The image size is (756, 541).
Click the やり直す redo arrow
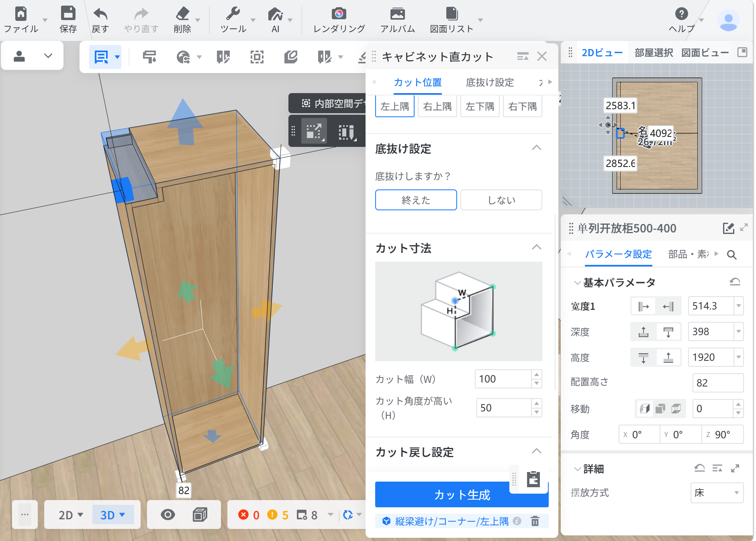tap(141, 14)
